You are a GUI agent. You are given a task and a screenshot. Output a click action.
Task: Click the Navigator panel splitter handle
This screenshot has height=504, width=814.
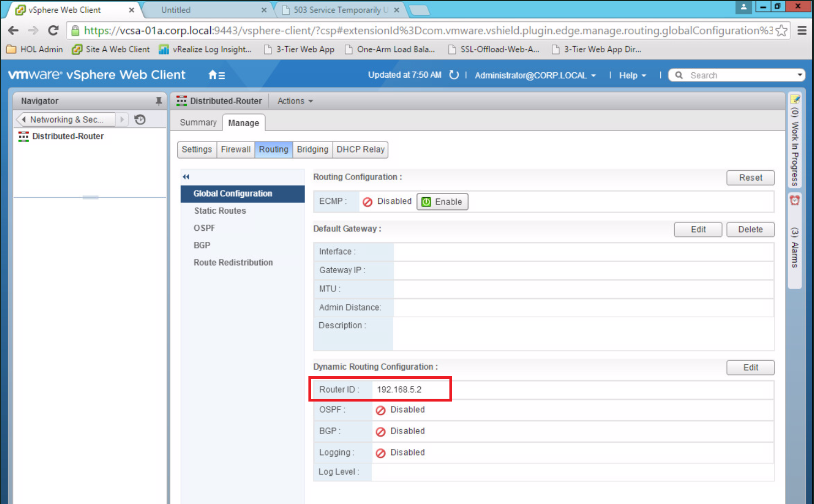coord(90,197)
